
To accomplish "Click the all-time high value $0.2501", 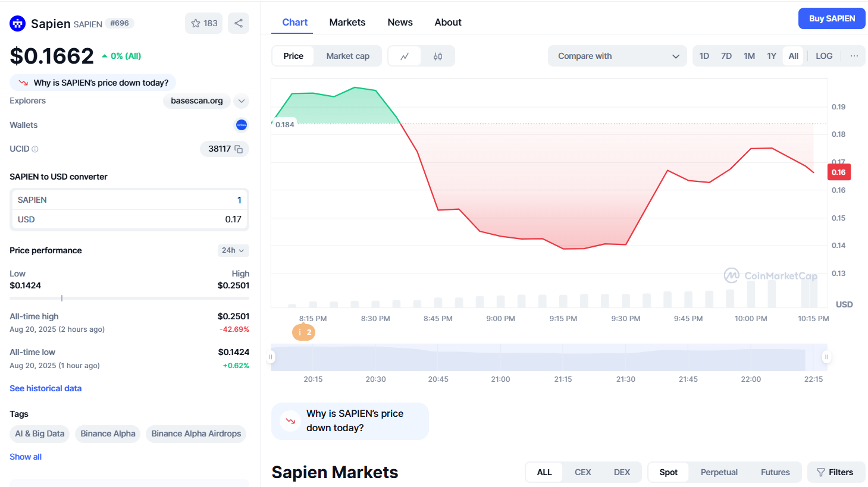I will click(x=233, y=316).
